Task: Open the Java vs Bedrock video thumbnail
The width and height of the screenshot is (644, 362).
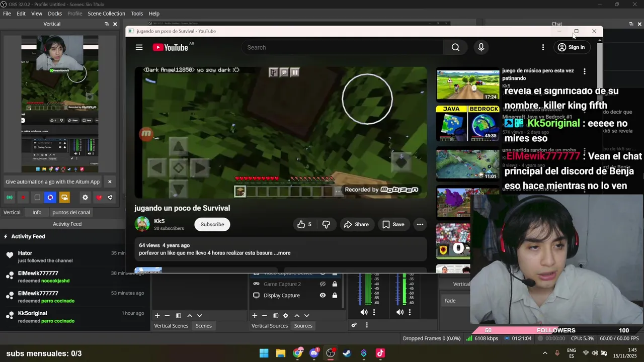Action: [x=468, y=124]
